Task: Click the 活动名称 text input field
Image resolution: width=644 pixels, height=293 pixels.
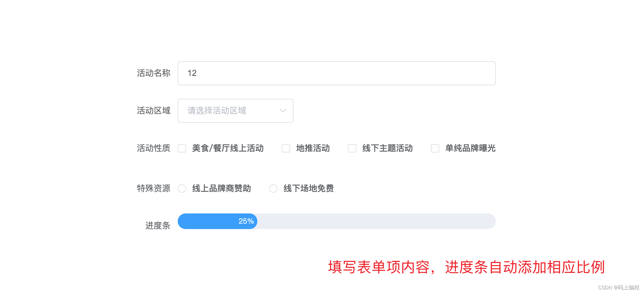Action: tap(336, 73)
